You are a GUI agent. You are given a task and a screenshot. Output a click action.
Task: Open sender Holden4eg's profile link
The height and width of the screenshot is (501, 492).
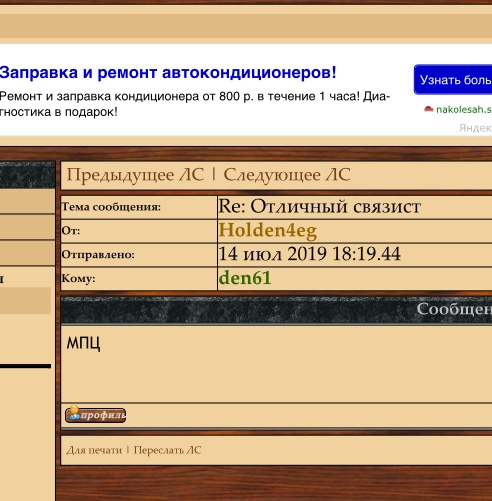(x=267, y=230)
